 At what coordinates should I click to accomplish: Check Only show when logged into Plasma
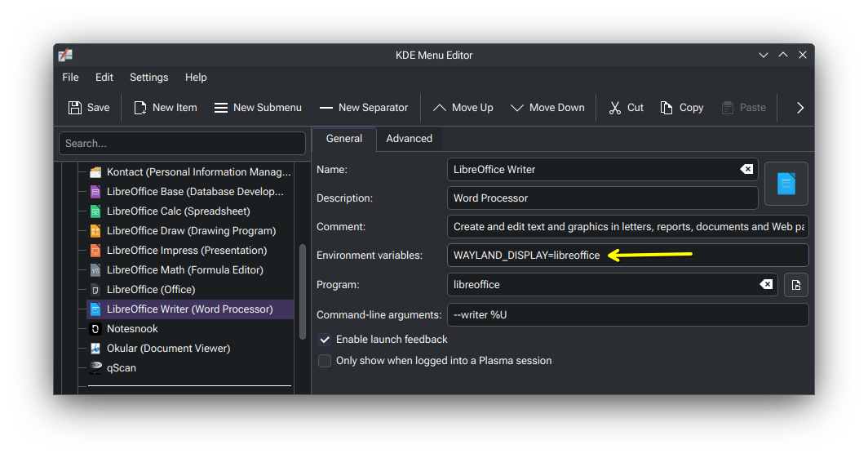325,361
